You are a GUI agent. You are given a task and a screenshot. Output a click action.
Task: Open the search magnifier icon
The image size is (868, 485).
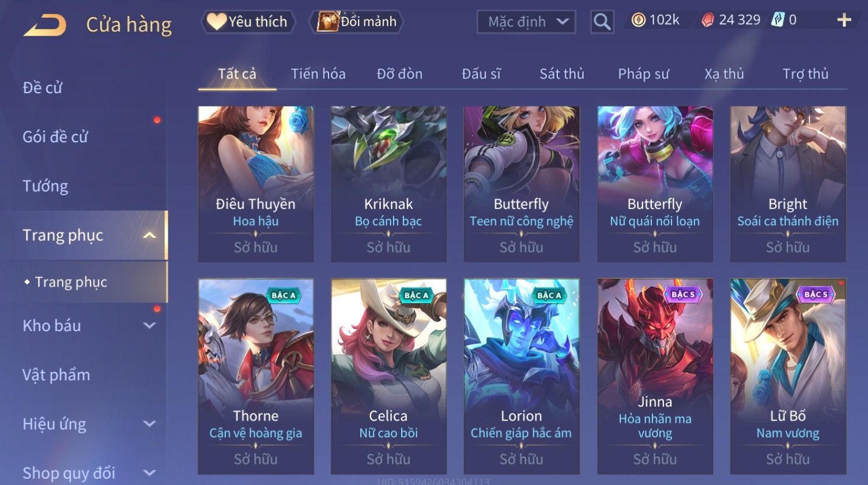coord(602,22)
